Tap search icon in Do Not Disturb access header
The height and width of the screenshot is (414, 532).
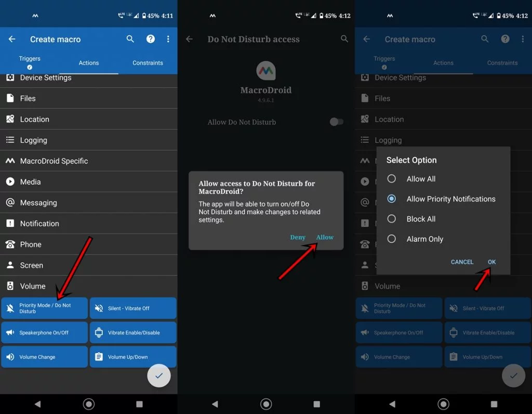pos(344,39)
